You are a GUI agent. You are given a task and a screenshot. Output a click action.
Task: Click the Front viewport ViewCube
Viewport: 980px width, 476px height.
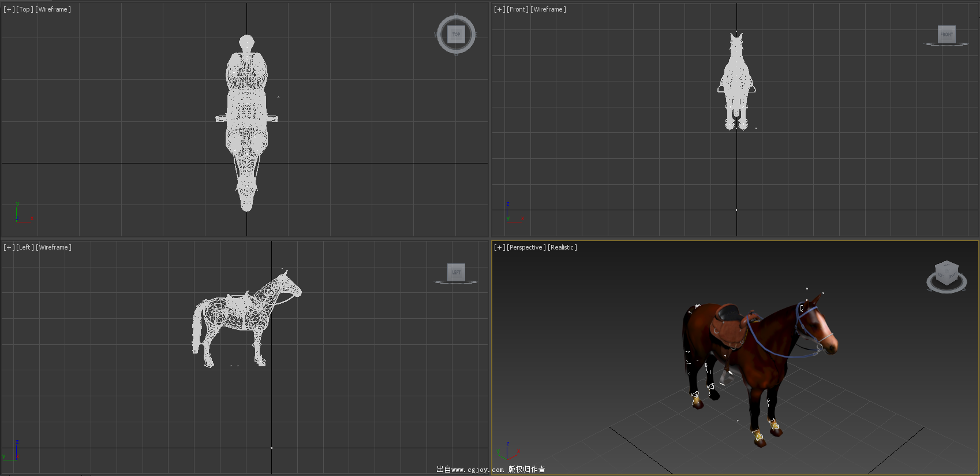tap(947, 34)
